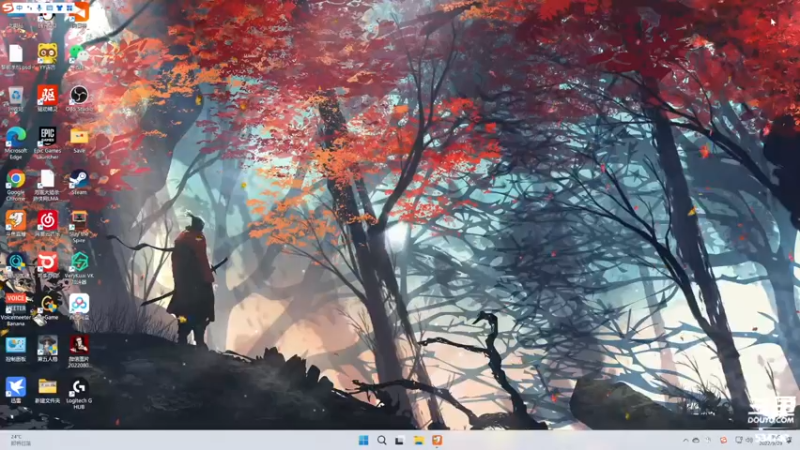Open the Douyu red face app icon
This screenshot has height=450, width=800.
click(47, 263)
